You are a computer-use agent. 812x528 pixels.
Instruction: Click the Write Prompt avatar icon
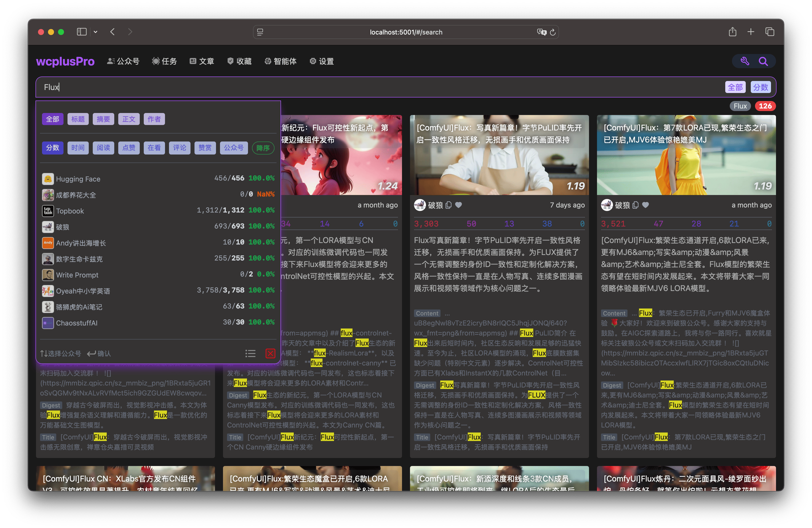click(x=48, y=275)
